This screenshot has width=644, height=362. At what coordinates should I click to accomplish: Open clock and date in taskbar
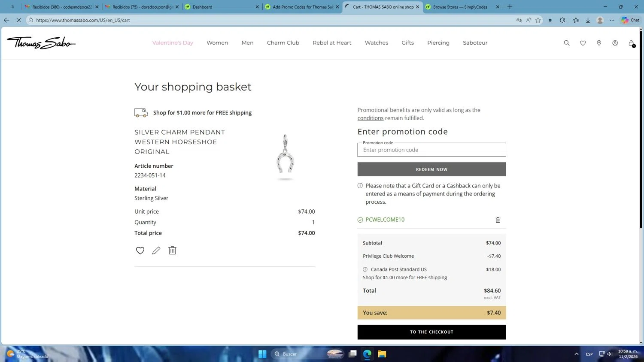[628, 354]
